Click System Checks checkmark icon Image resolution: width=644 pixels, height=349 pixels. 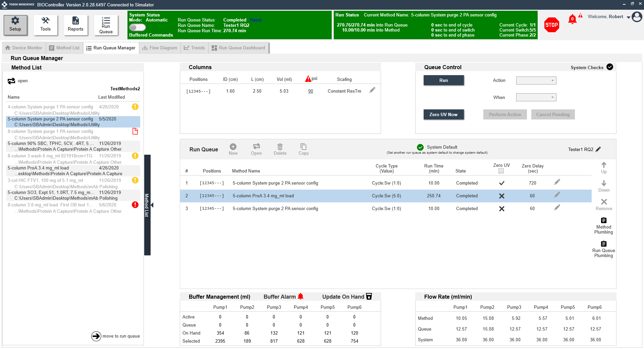[610, 67]
